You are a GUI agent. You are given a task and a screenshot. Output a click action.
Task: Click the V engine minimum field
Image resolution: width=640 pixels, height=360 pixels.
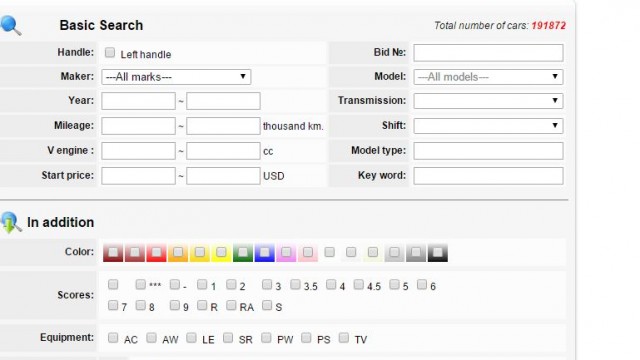click(x=138, y=151)
